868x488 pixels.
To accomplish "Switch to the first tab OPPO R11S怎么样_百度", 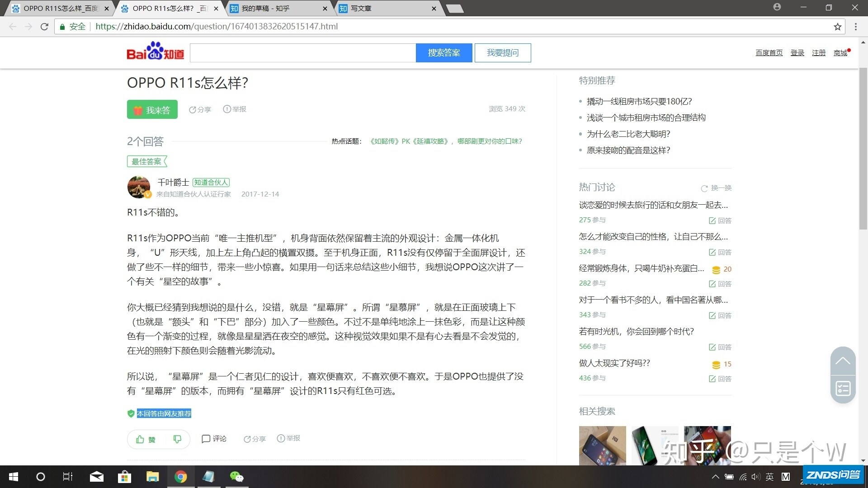I will 61,8.
